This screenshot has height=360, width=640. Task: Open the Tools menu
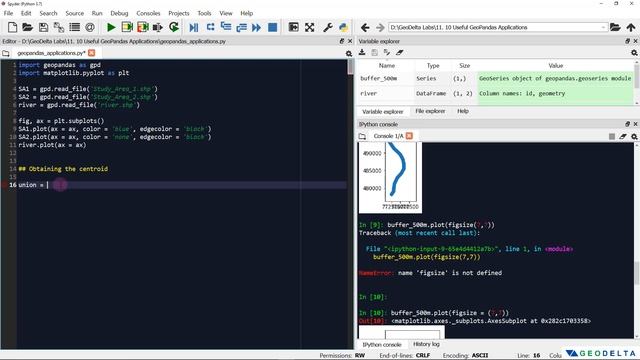(204, 13)
